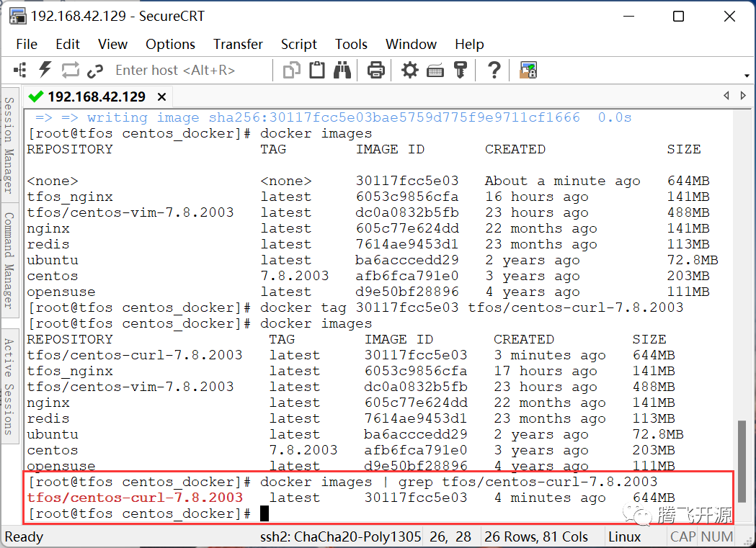
Task: Open Help question mark icon
Action: [494, 71]
